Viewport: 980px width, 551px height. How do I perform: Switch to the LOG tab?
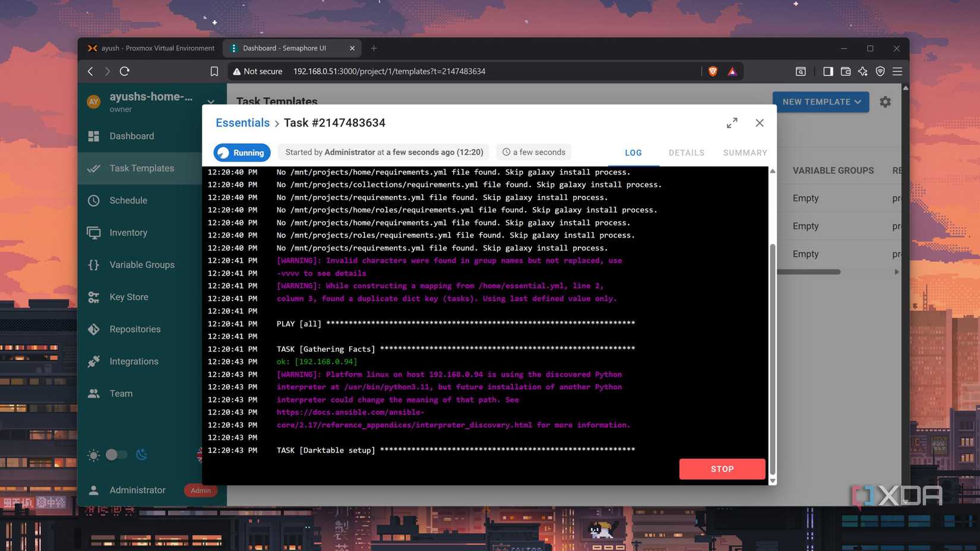pos(633,153)
